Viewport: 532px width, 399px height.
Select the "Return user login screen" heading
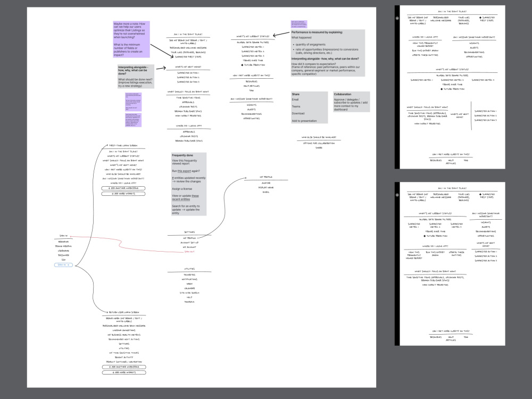click(124, 312)
